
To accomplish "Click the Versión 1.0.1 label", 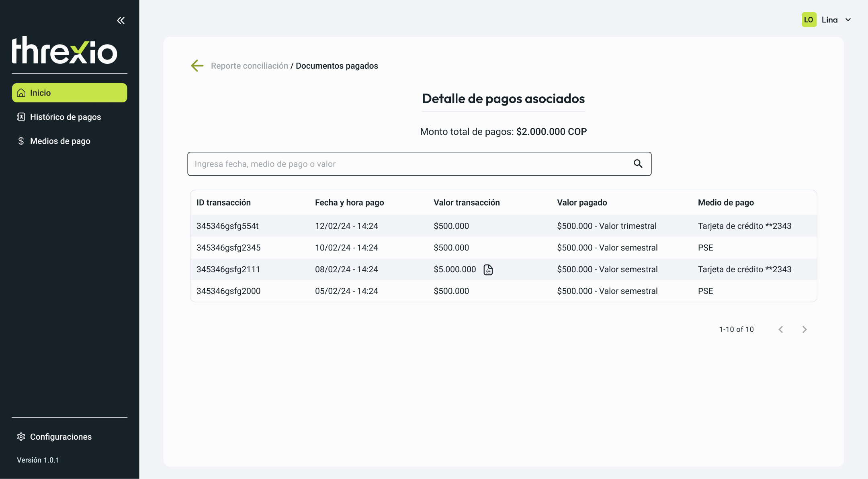I will (x=38, y=460).
